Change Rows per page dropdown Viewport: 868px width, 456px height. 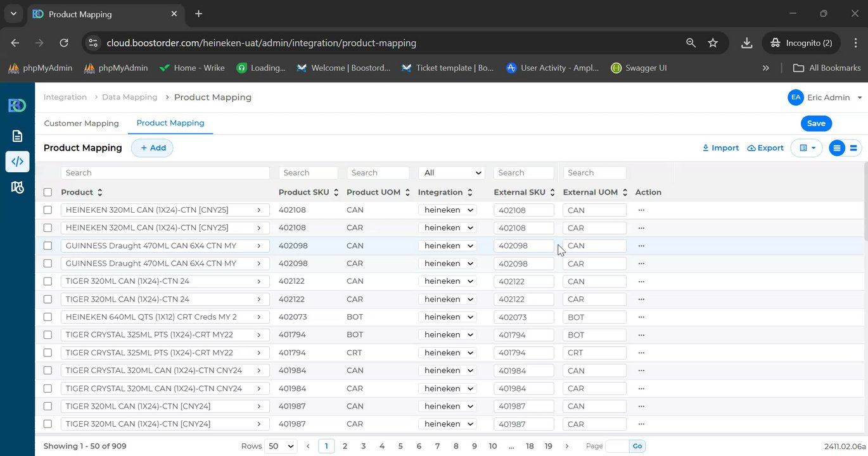click(x=281, y=446)
